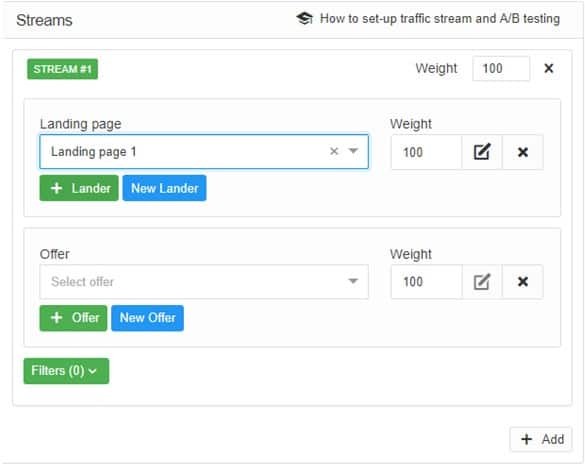The width and height of the screenshot is (585, 464).
Task: Edit the landing page via pencil icon
Action: click(x=482, y=152)
